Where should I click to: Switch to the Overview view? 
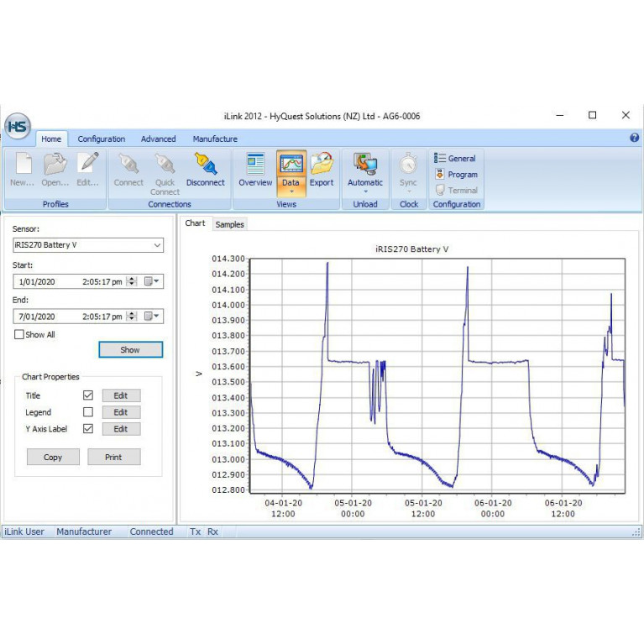(x=255, y=170)
